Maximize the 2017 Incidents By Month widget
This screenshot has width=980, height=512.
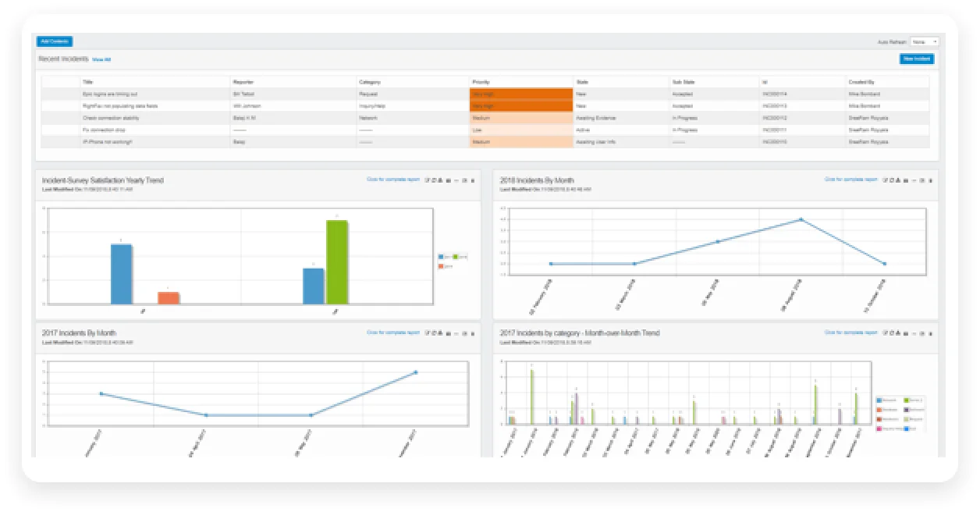click(464, 333)
